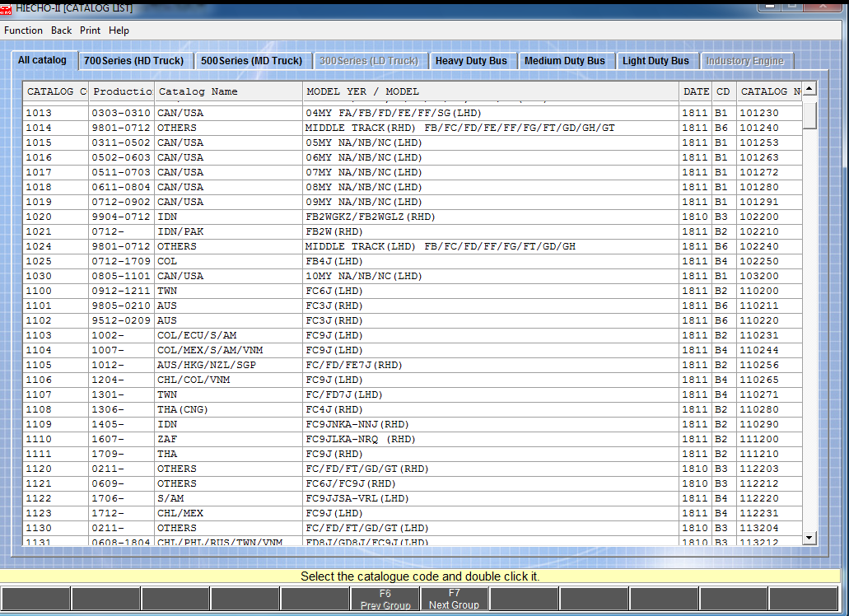Screen dimensions: 849x616
Task: Open the Help menu
Action: click(x=119, y=30)
